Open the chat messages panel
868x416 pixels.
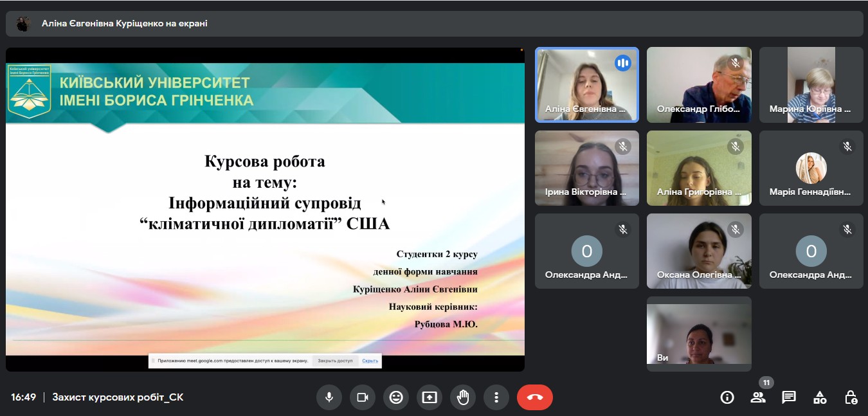(x=789, y=397)
